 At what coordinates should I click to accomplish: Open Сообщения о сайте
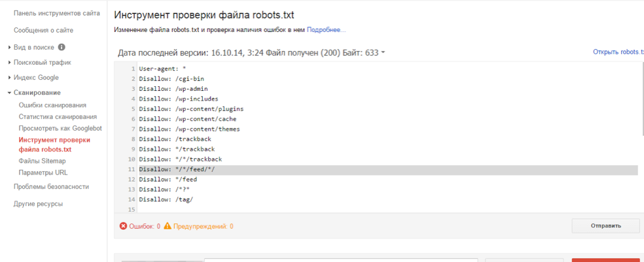click(44, 30)
